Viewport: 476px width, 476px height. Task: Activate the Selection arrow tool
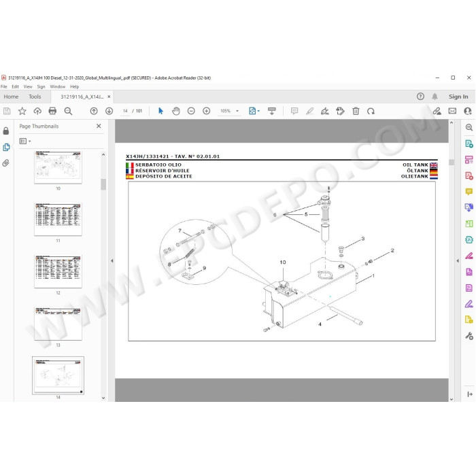[x=160, y=111]
